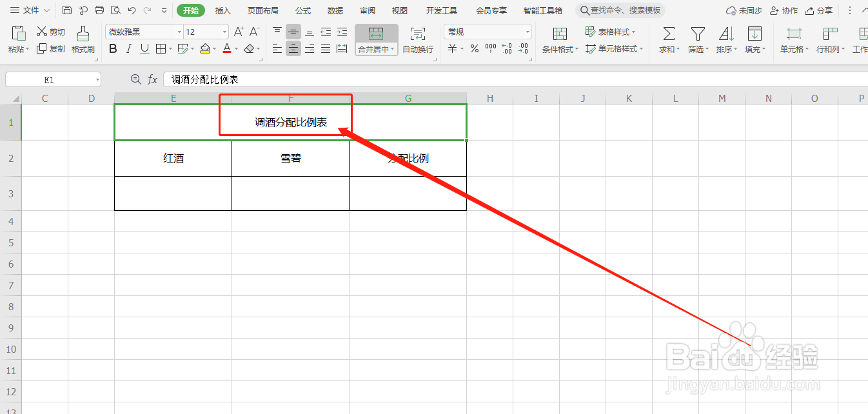Toggle middle vertical alignment
The height and width of the screenshot is (414, 868).
pos(293,32)
